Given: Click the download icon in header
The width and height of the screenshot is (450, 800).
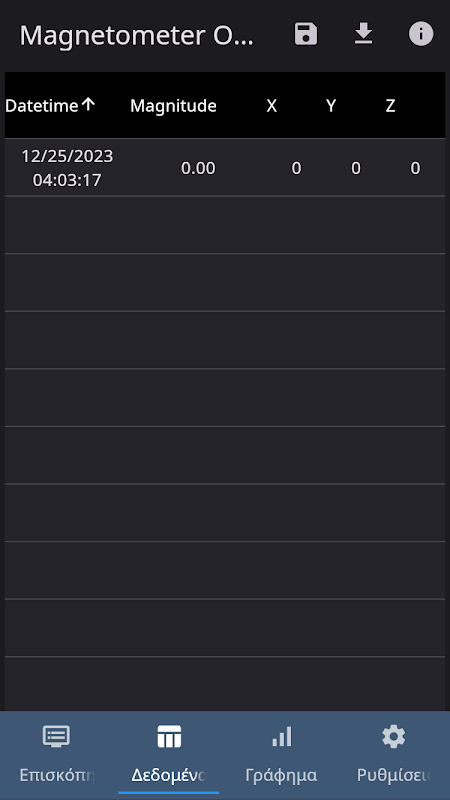Looking at the screenshot, I should (x=363, y=34).
